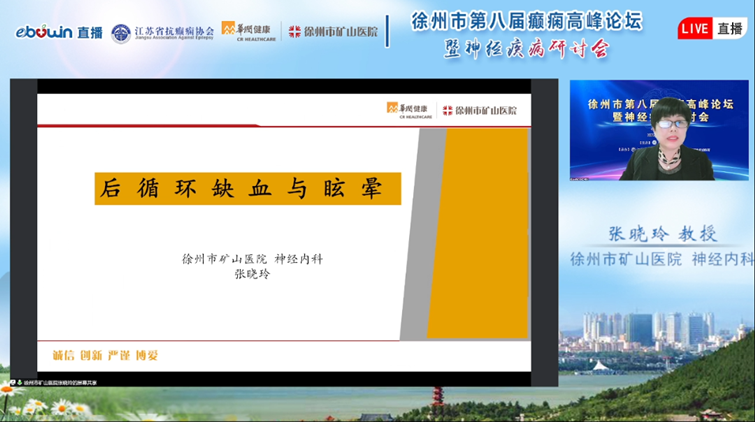Select the 华润健康 logo in the top header
The width and height of the screenshot is (755, 422).
(x=246, y=31)
